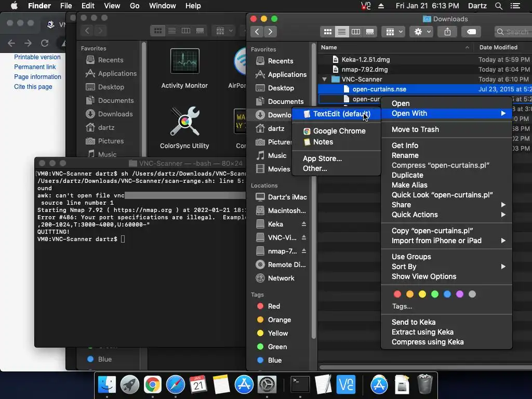The width and height of the screenshot is (532, 399).
Task: Select open-curtains.nse file
Action: coord(379,89)
